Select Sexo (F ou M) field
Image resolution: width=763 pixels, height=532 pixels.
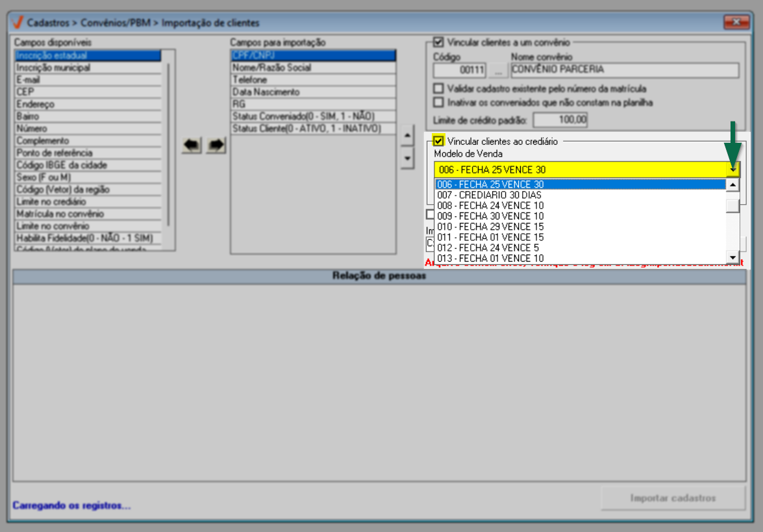click(x=88, y=177)
